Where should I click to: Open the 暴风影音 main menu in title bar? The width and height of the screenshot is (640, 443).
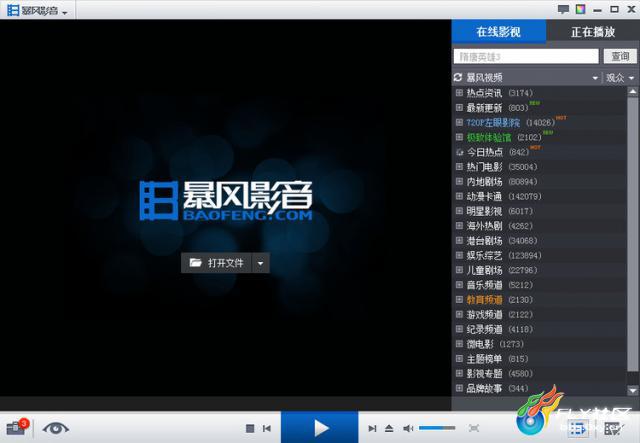[37, 11]
